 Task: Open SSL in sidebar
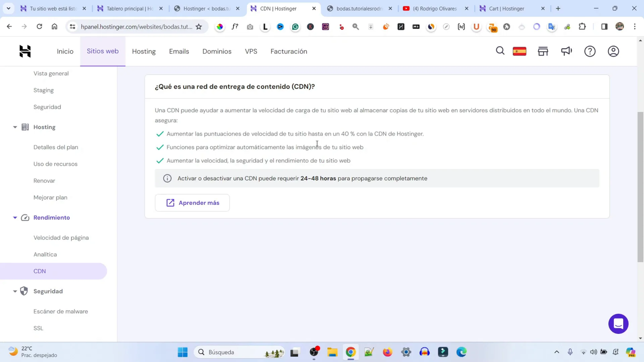click(x=38, y=328)
